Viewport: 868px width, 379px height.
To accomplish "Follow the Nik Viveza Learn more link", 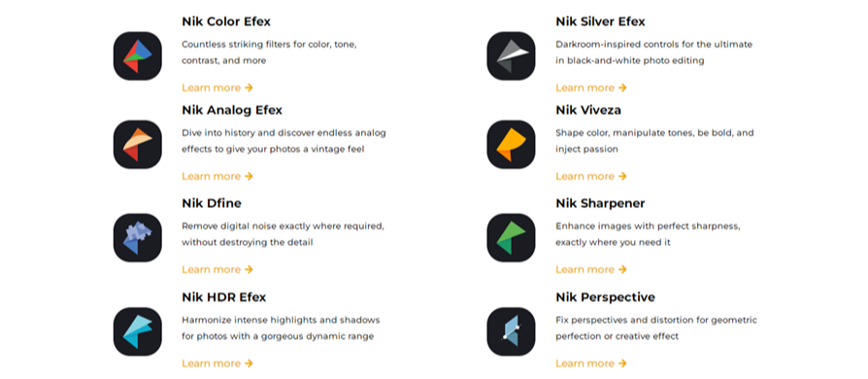I will [591, 176].
